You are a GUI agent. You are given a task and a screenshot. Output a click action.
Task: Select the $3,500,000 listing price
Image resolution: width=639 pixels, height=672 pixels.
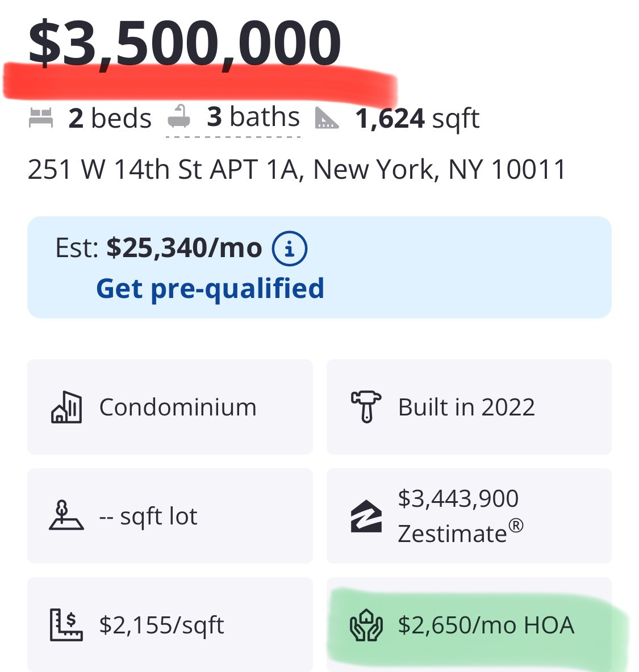point(185,44)
